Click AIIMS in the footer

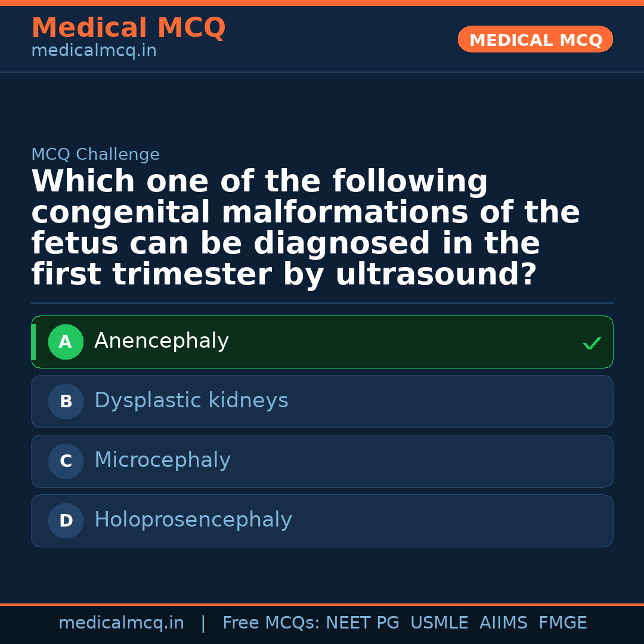click(503, 623)
